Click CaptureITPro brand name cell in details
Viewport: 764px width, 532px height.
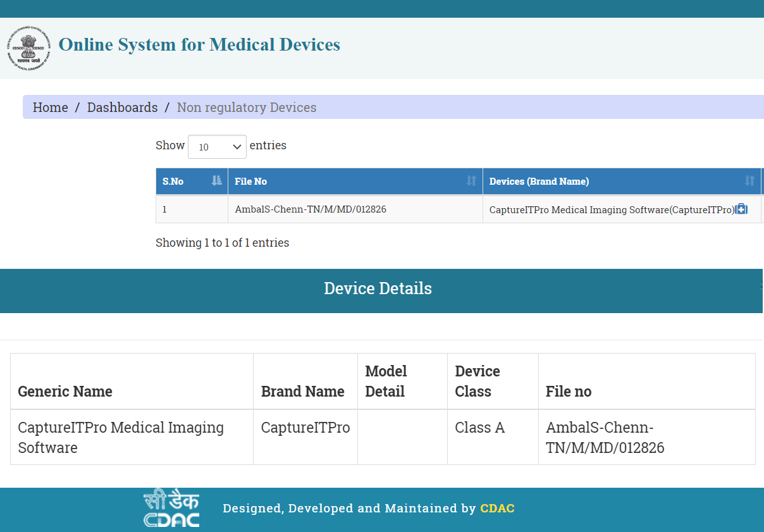coord(305,428)
